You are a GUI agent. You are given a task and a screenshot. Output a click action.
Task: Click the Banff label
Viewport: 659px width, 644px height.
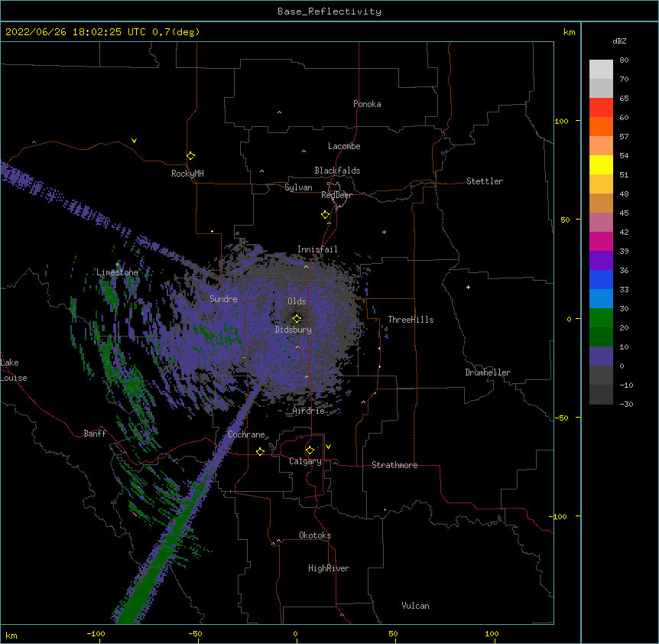[x=95, y=434]
